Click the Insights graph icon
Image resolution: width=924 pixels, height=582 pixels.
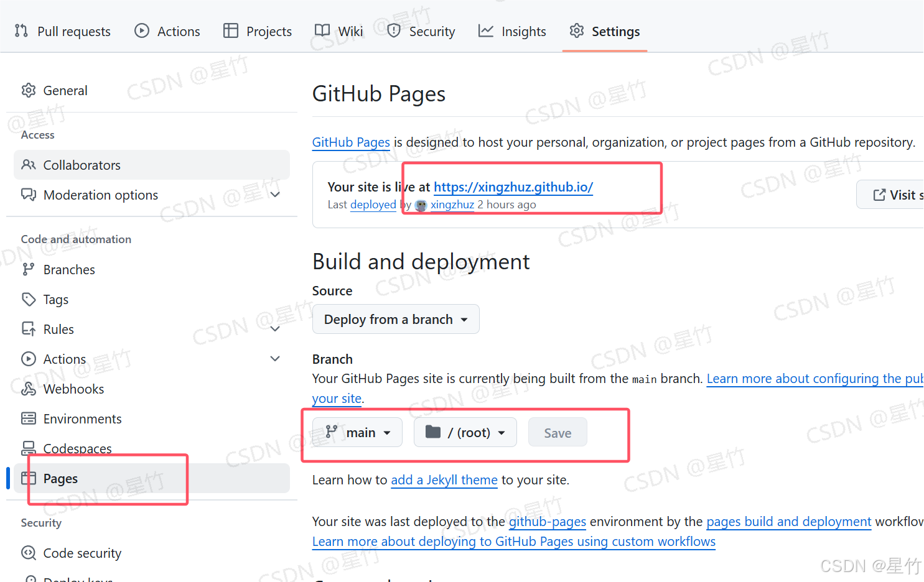(485, 30)
